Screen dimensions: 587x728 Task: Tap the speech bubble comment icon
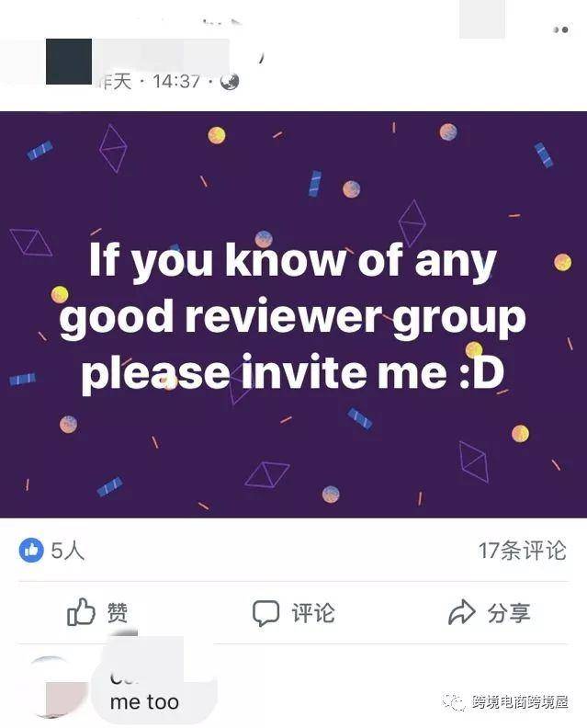(265, 613)
